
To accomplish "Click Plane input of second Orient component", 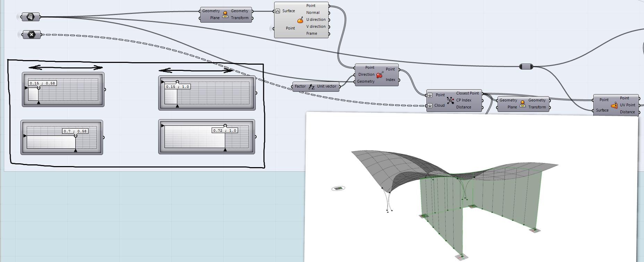I will pos(512,107).
